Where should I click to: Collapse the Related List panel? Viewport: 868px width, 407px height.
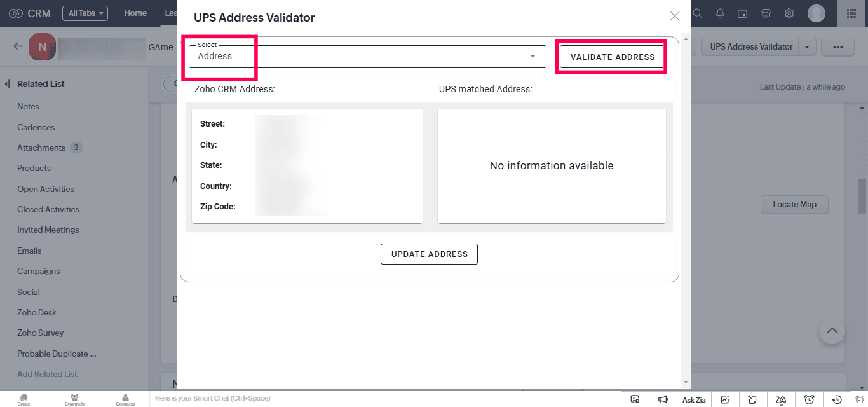point(8,84)
